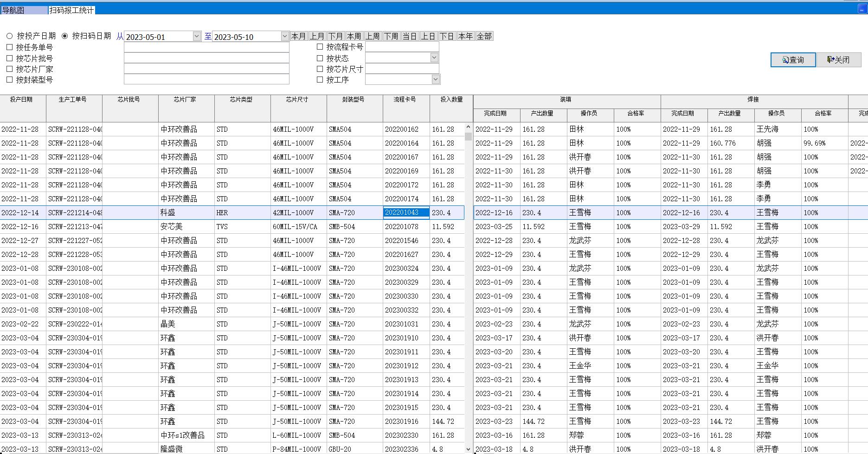This screenshot has height=454, width=868.
Task: Check the 按流程卡号 filter checkbox
Action: (320, 47)
